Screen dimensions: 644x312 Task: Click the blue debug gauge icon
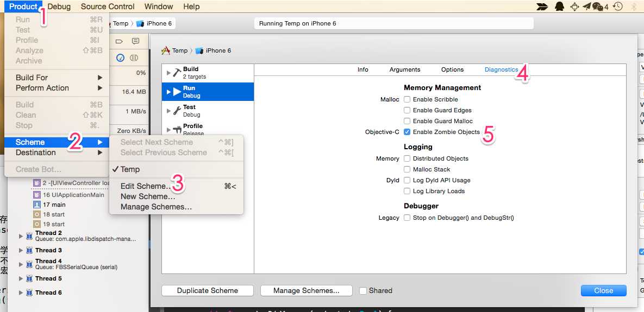(x=120, y=58)
